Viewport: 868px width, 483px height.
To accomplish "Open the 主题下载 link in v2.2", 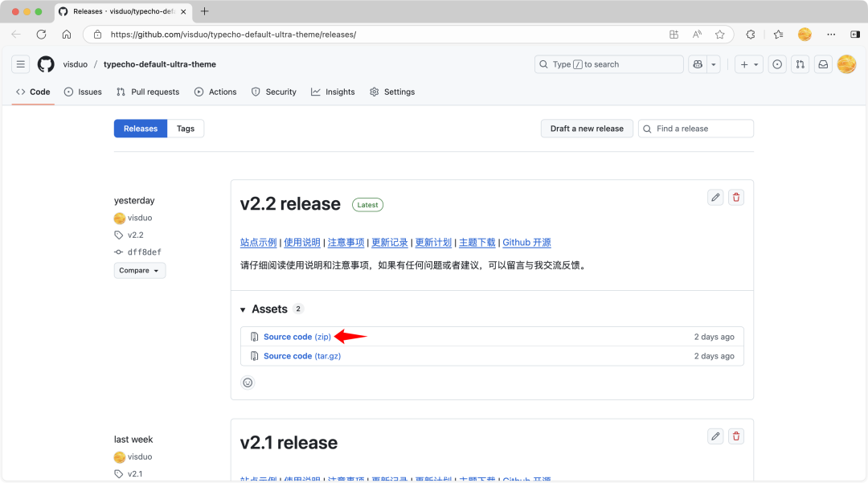I will [477, 243].
